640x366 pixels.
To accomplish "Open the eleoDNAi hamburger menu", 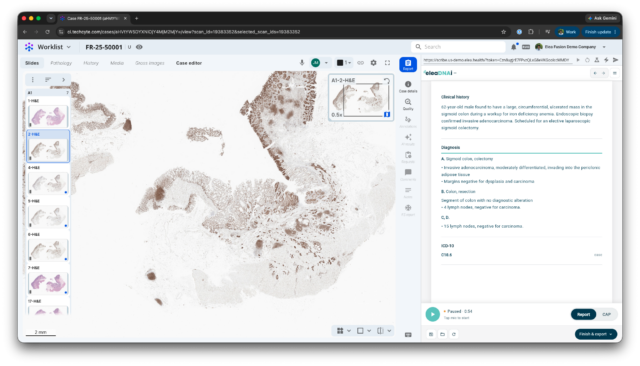I will click(x=615, y=73).
